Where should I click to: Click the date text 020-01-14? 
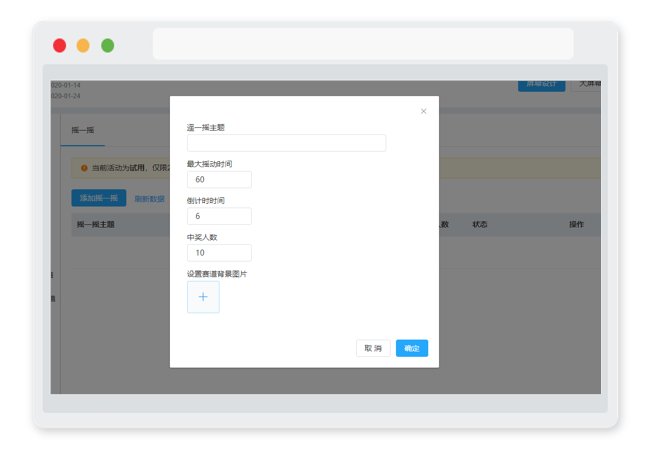pos(65,85)
